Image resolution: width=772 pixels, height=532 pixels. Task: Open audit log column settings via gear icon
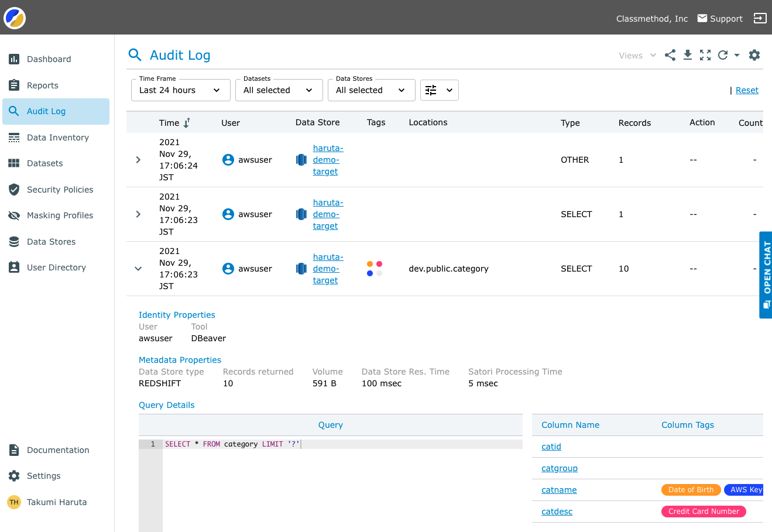click(754, 55)
